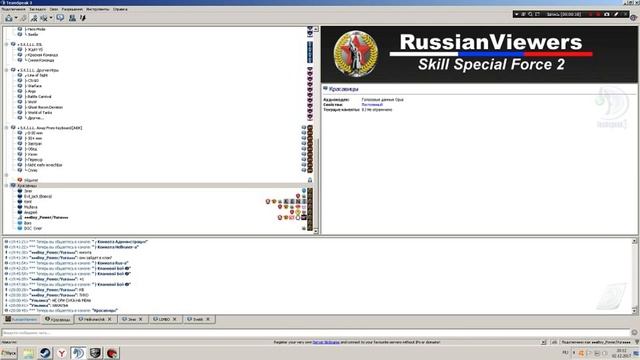The width and height of the screenshot is (640, 360).
Task: Open the Разрешения menu
Action: click(x=72, y=9)
